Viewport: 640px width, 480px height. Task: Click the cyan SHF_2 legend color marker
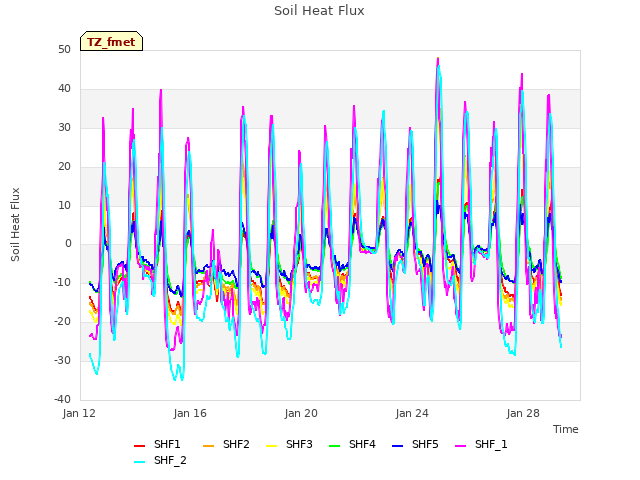pos(140,462)
